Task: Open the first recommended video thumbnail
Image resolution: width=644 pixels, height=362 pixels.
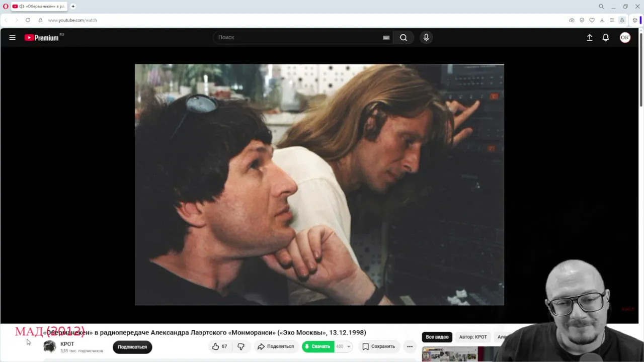Action: [x=449, y=354]
